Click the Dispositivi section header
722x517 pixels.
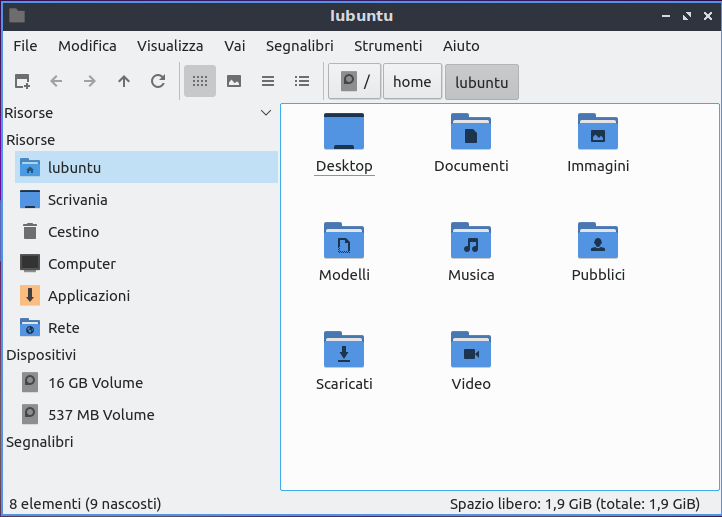click(x=41, y=355)
